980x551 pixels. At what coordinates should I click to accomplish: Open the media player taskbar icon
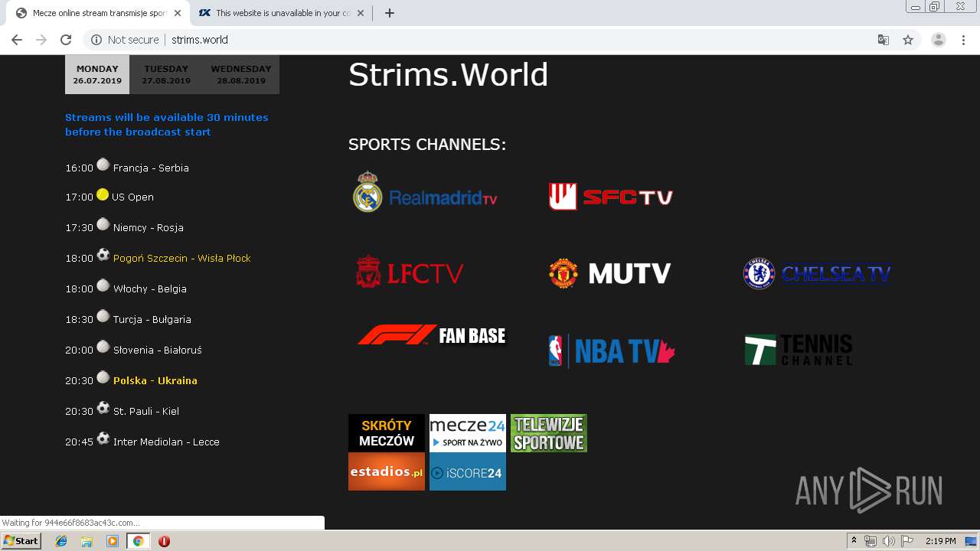click(113, 541)
